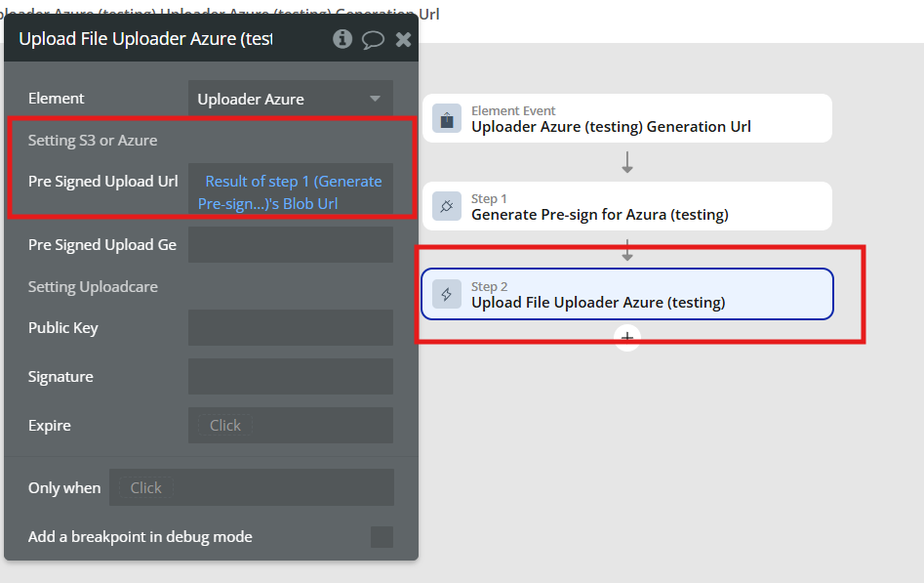Click the Signature input field

(291, 377)
